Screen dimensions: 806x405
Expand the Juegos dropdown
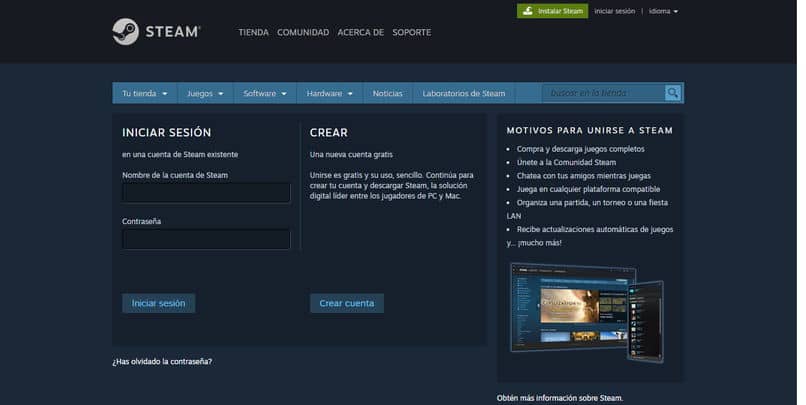coord(205,94)
